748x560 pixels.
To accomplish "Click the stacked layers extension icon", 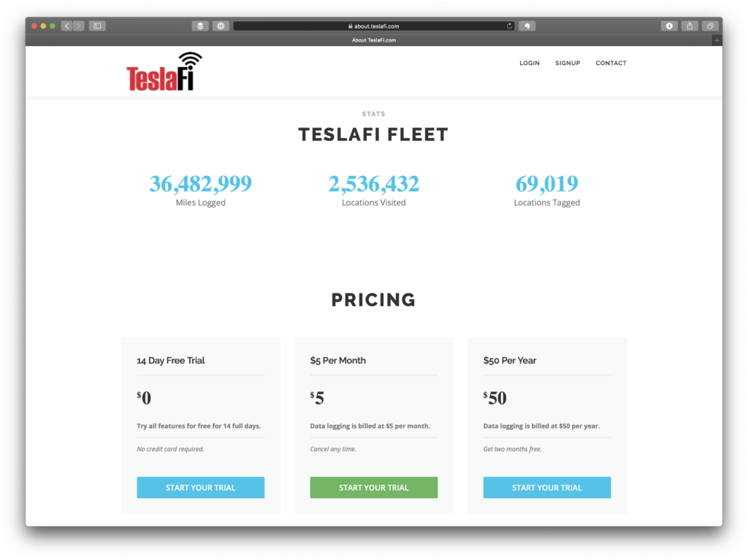I will (200, 26).
